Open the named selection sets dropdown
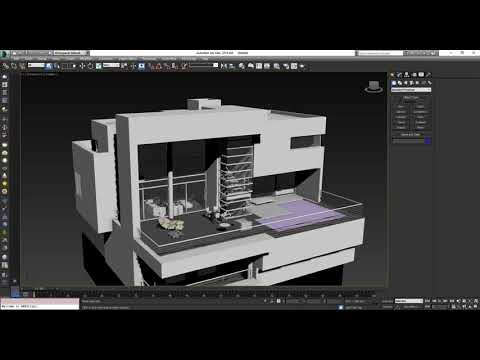Image resolution: width=480 pixels, height=360 pixels. coord(204,65)
